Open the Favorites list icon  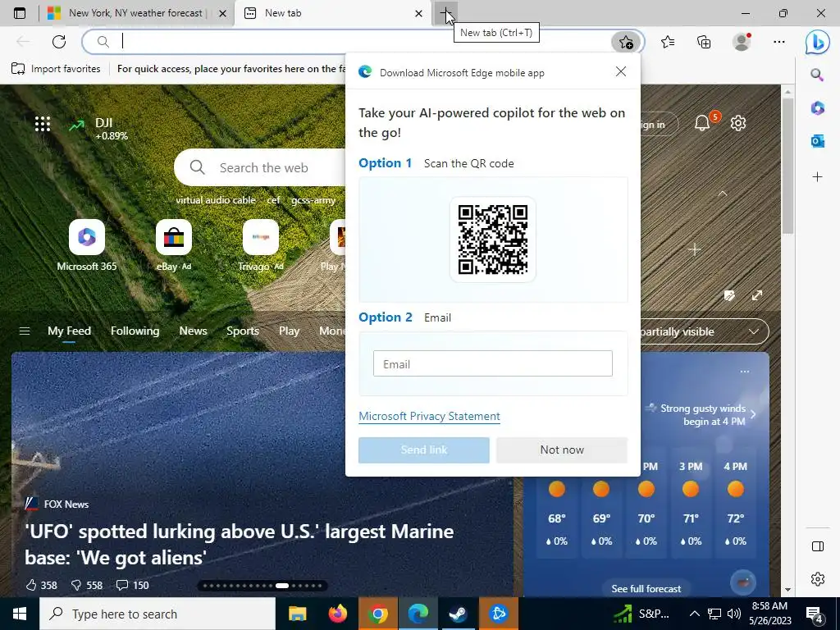click(668, 42)
